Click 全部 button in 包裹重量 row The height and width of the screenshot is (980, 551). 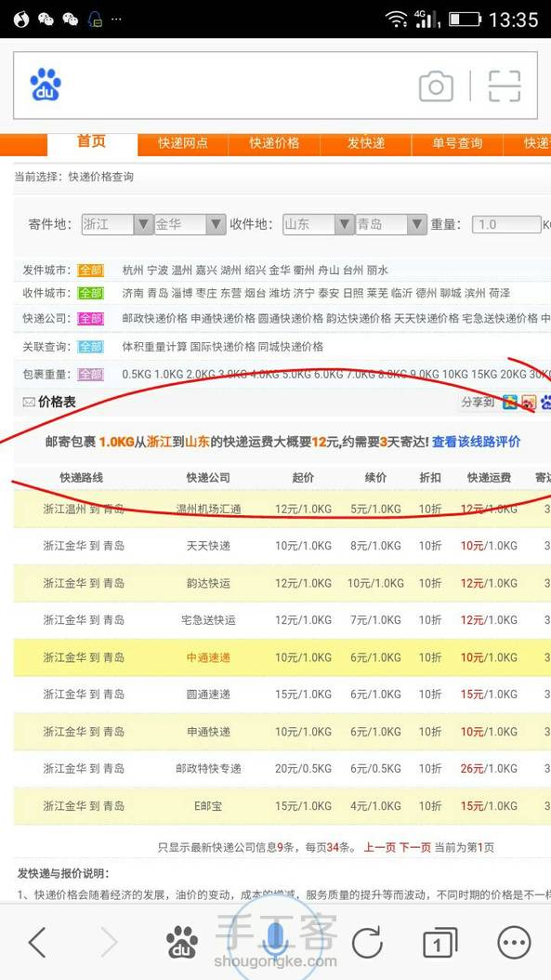(90, 375)
